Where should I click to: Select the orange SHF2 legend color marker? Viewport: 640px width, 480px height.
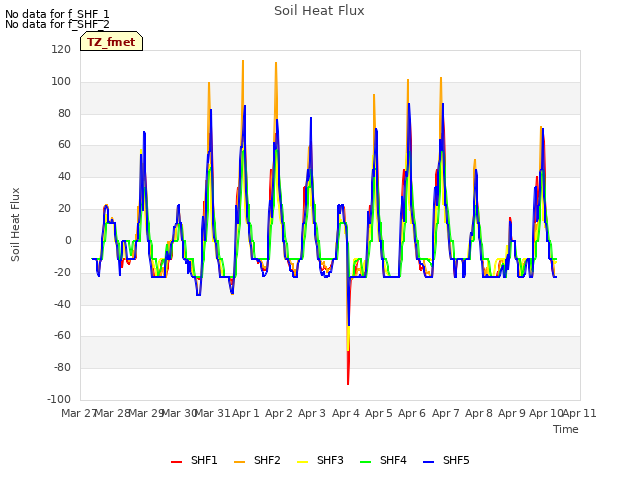coord(240,462)
